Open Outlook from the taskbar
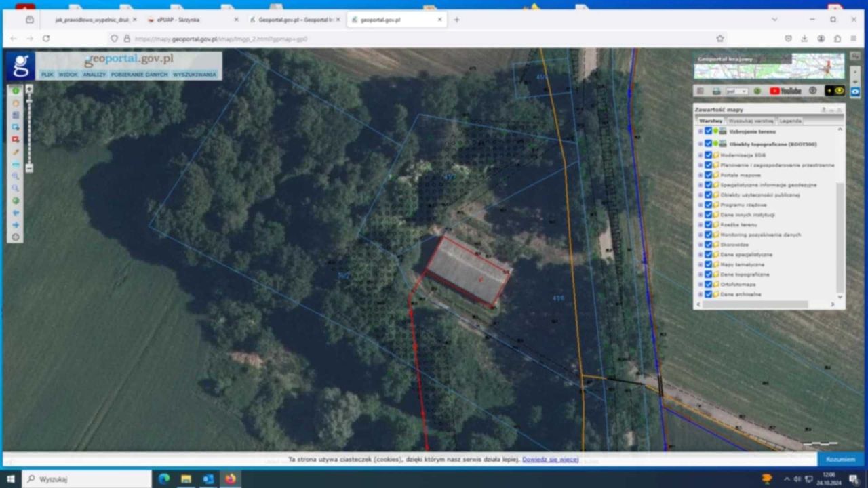 point(208,479)
